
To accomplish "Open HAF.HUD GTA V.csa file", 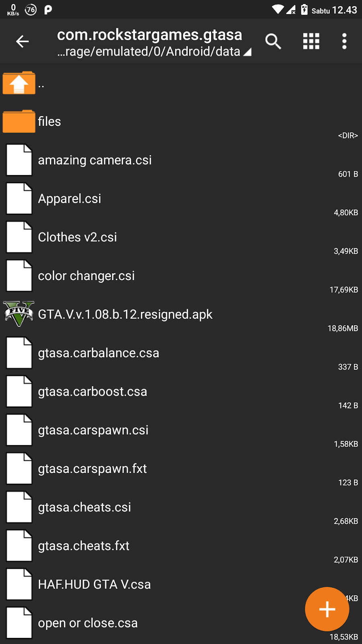I will pos(94,584).
